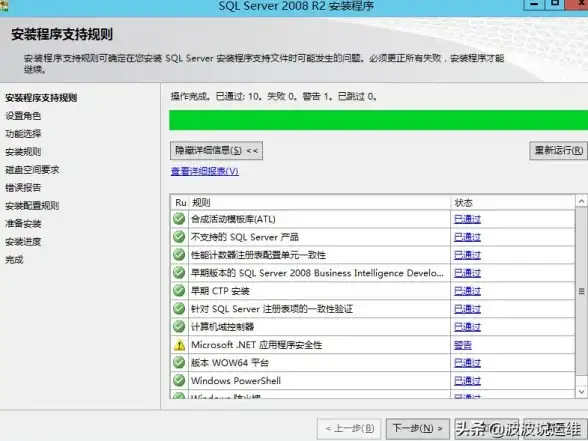Click the rules list scrollbar thumb
This screenshot has width=588, height=441.
click(581, 291)
